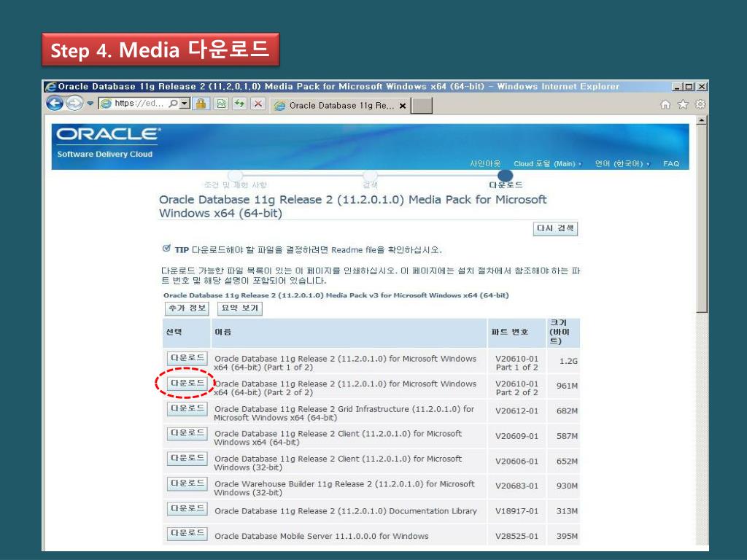Click the Internet Explorer title bar icon
The height and width of the screenshot is (560, 747).
(x=50, y=87)
